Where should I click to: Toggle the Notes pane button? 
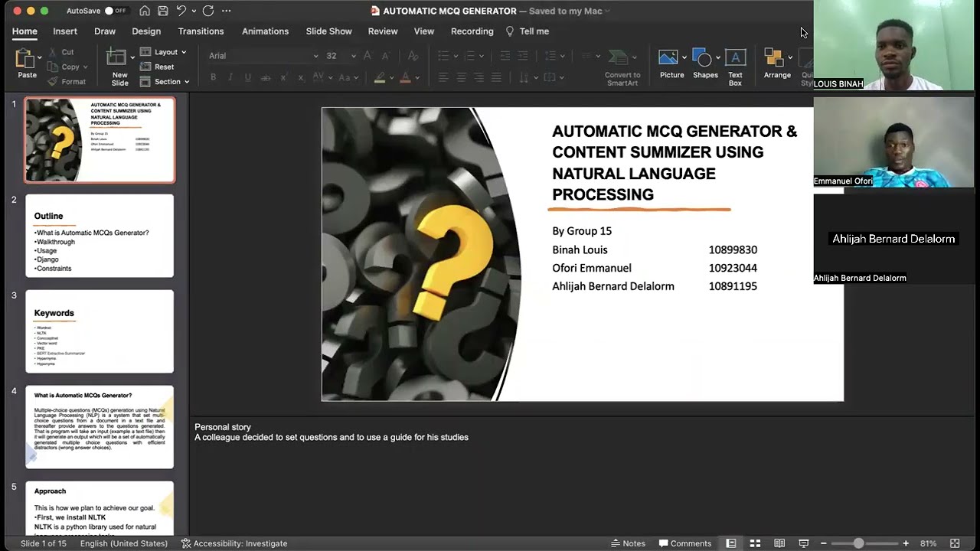(628, 543)
